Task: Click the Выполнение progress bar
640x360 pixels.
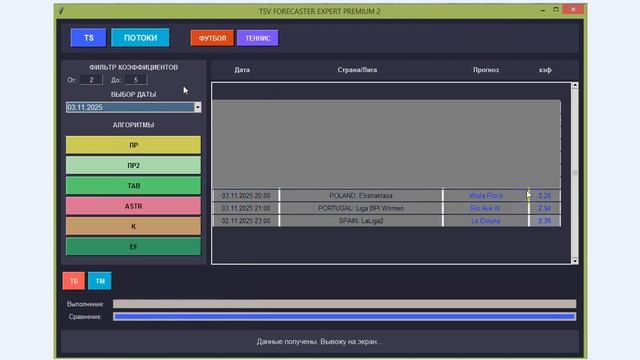Action: (344, 304)
